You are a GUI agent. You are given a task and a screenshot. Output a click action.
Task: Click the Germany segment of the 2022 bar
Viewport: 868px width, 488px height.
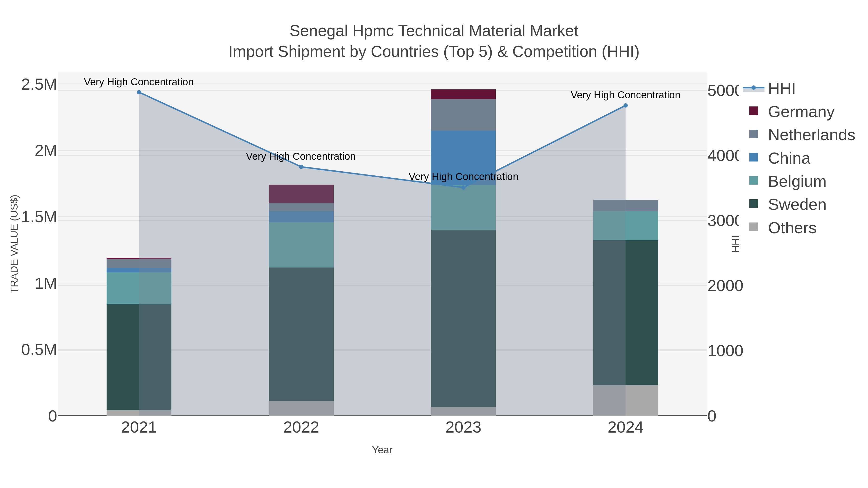(301, 194)
